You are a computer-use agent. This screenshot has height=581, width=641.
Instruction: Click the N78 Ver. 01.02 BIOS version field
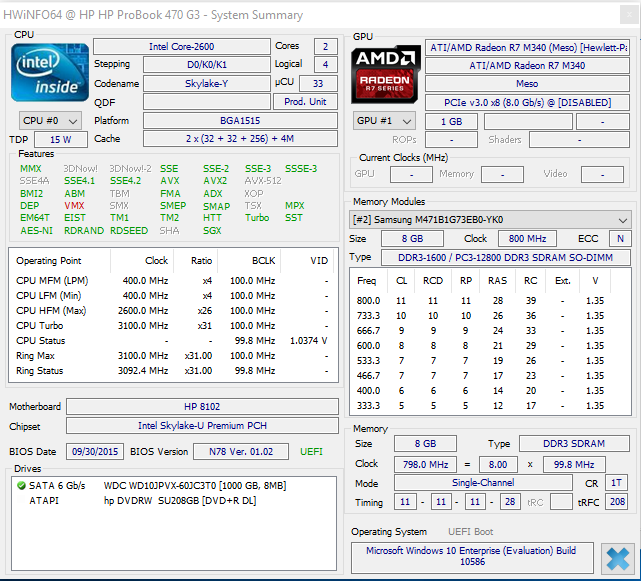[241, 452]
